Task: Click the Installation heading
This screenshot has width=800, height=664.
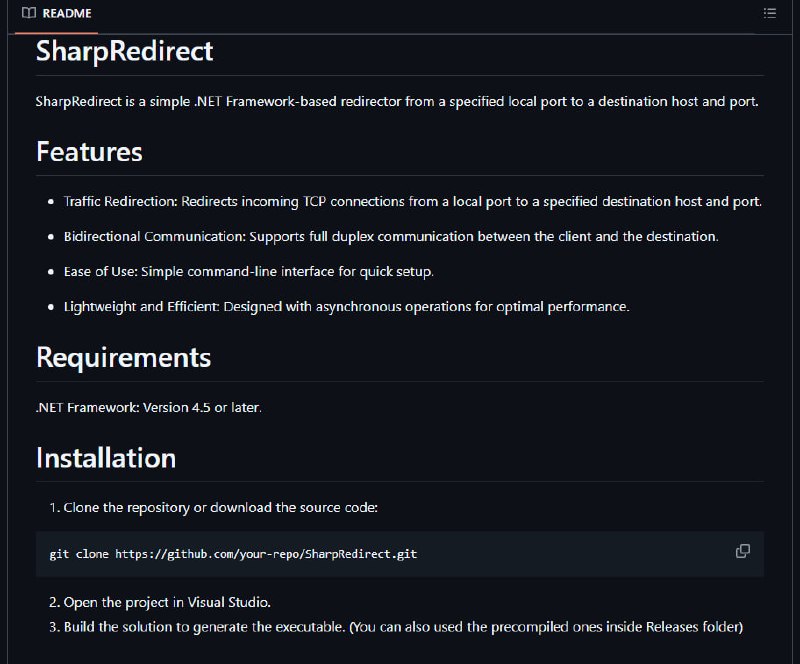Action: [106, 458]
